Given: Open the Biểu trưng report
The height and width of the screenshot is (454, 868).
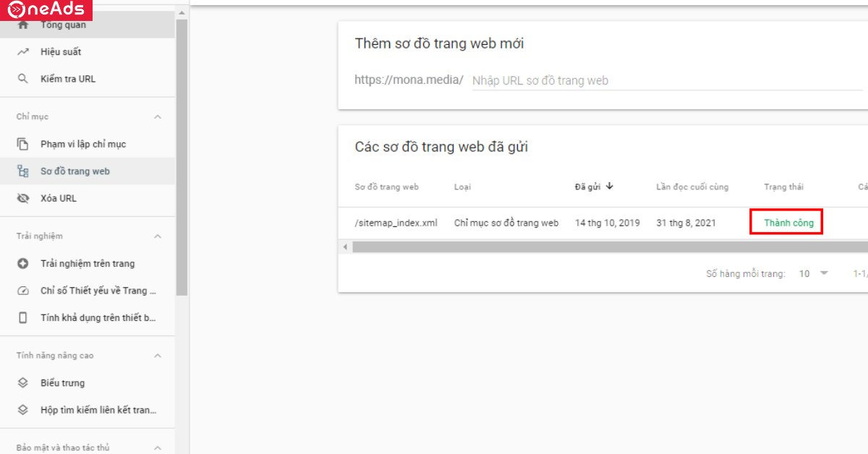Looking at the screenshot, I should 88,382.
